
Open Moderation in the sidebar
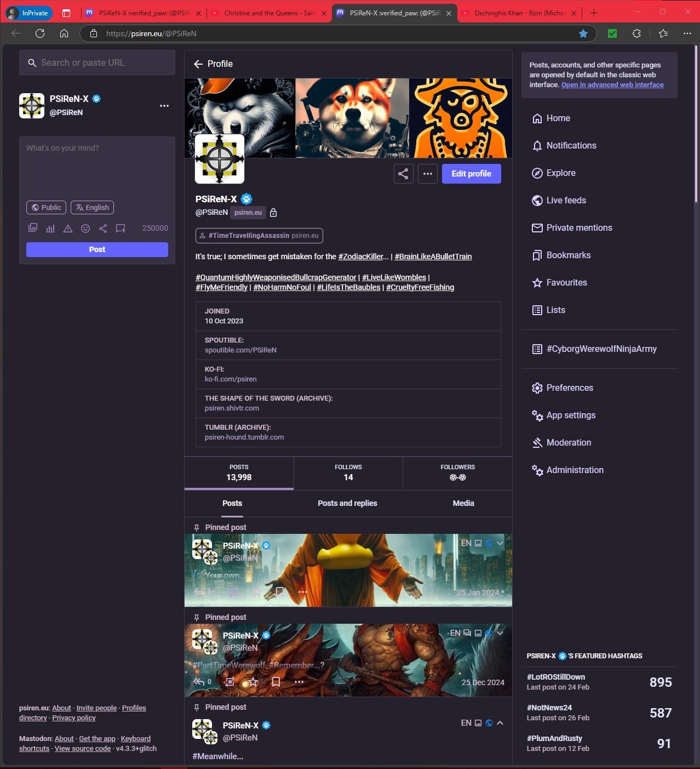pyautogui.click(x=561, y=442)
